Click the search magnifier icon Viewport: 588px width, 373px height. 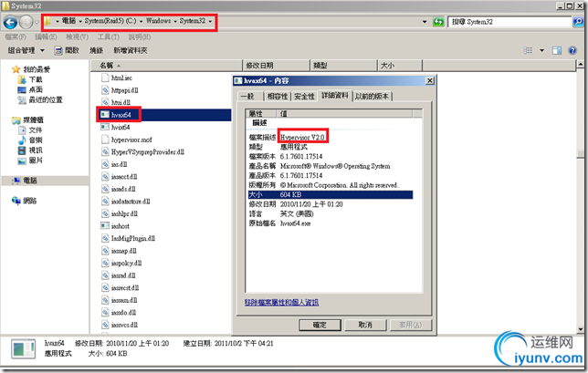[x=578, y=22]
